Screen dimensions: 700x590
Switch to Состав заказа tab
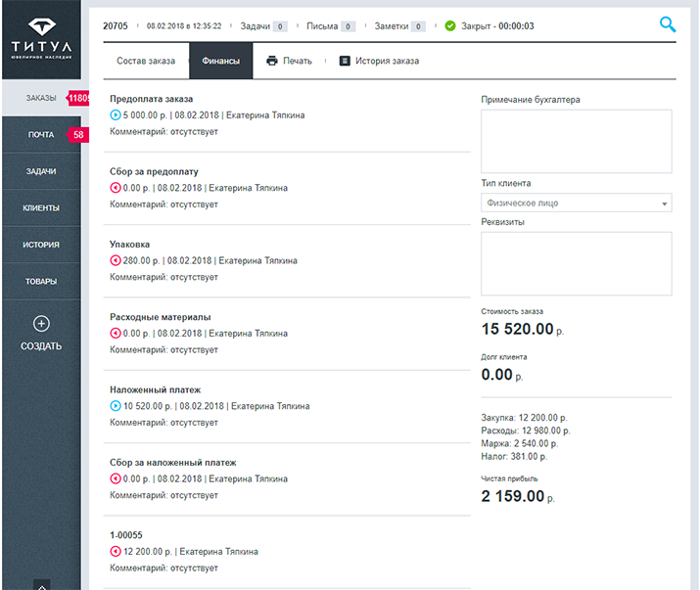146,61
